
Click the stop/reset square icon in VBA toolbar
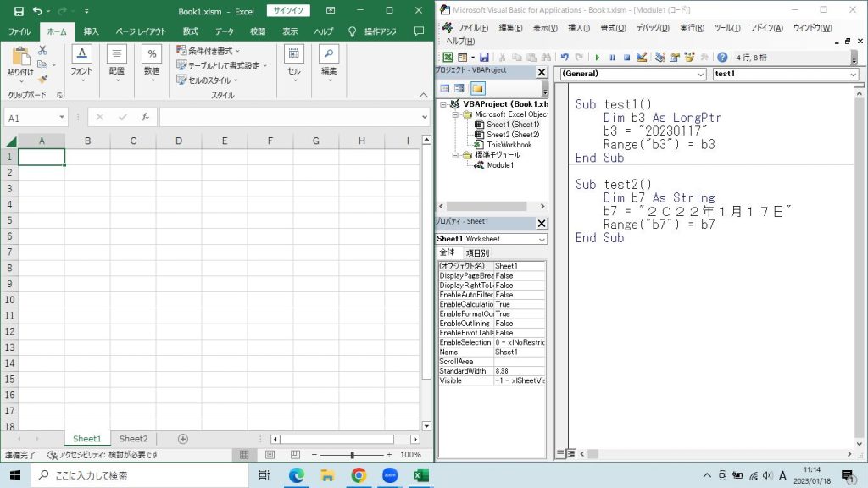626,58
